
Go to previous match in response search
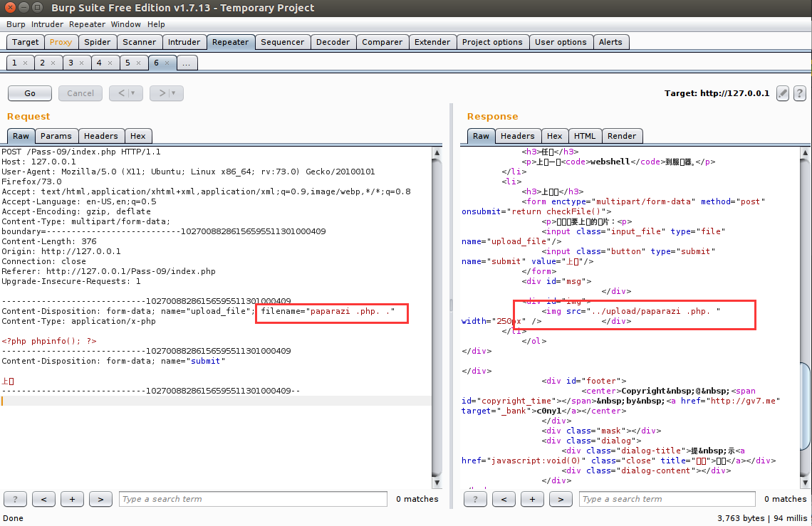point(504,499)
